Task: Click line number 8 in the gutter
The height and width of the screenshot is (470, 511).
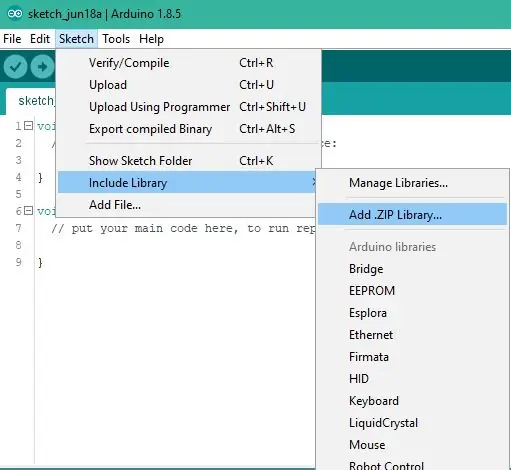Action: (19, 245)
